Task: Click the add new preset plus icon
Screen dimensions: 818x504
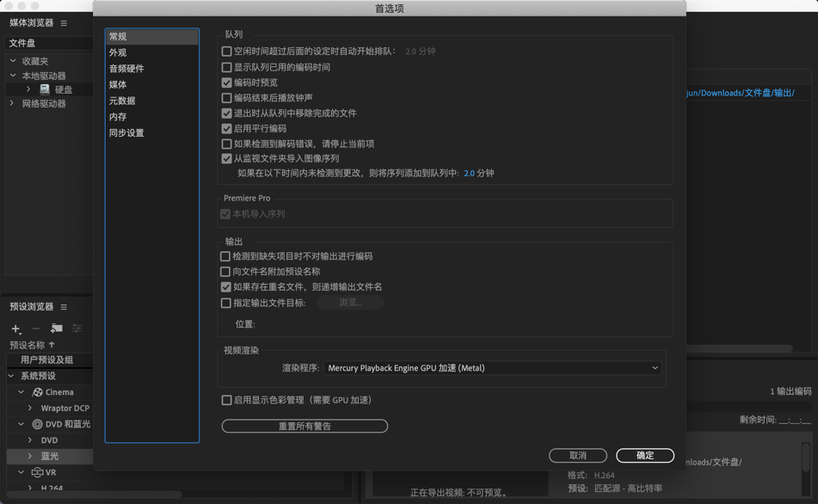Action: (15, 328)
